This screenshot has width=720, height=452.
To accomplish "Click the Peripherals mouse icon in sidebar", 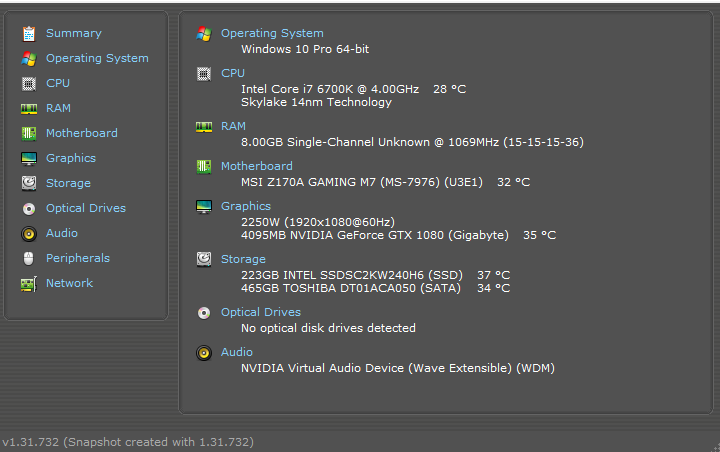I will (28, 259).
